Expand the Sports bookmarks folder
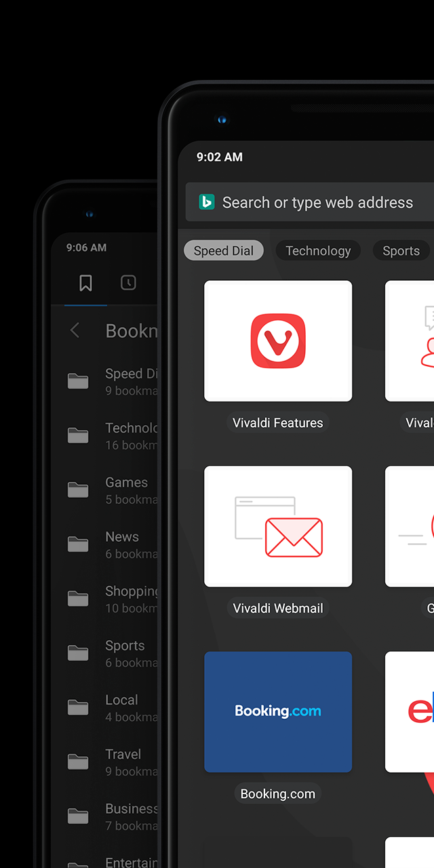 tap(125, 652)
